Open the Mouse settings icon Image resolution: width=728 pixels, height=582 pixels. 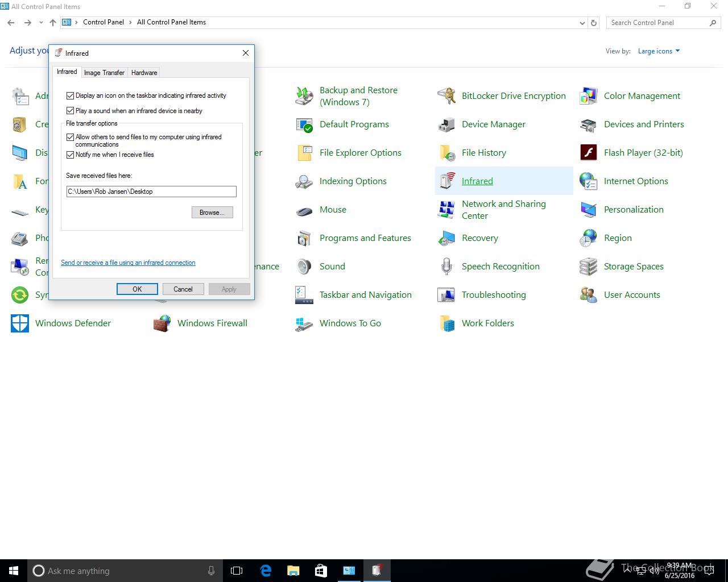(304, 210)
